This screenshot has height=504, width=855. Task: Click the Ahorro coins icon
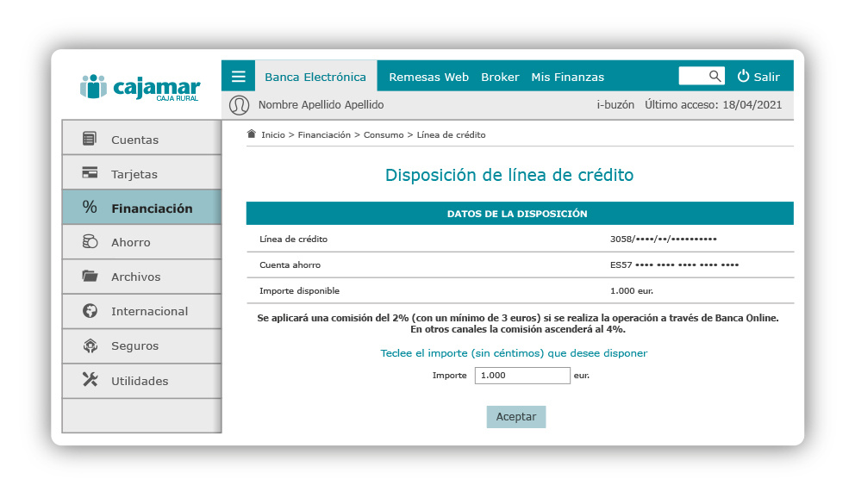(90, 241)
